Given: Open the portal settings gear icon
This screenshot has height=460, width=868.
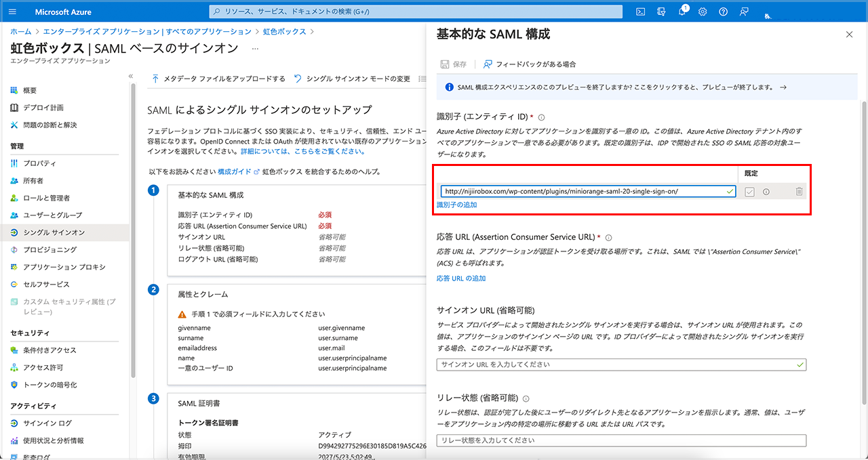Looking at the screenshot, I should tap(703, 12).
